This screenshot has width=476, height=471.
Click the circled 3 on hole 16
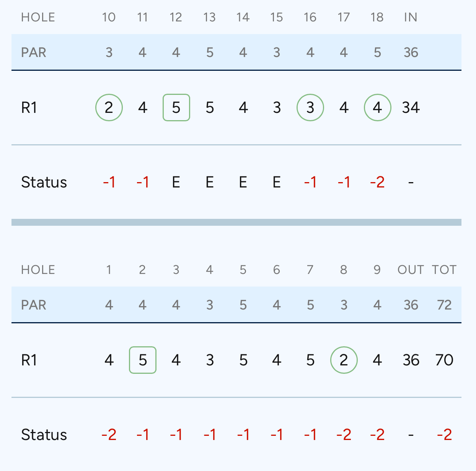(x=310, y=108)
